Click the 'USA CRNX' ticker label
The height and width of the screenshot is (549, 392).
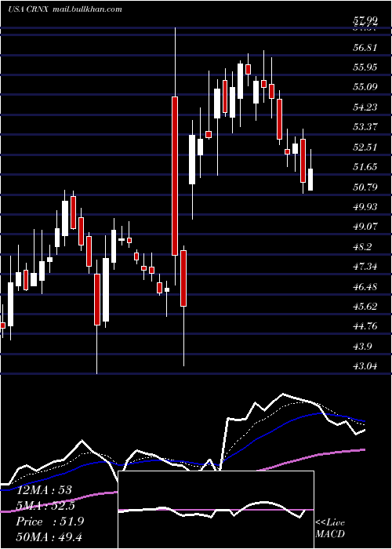coord(30,9)
